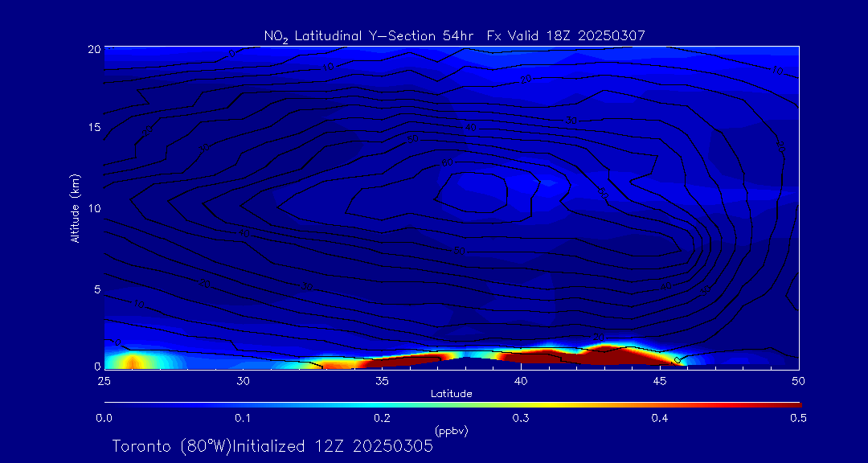Click altitude axis tick label "5"
868x463 pixels.
97,289
